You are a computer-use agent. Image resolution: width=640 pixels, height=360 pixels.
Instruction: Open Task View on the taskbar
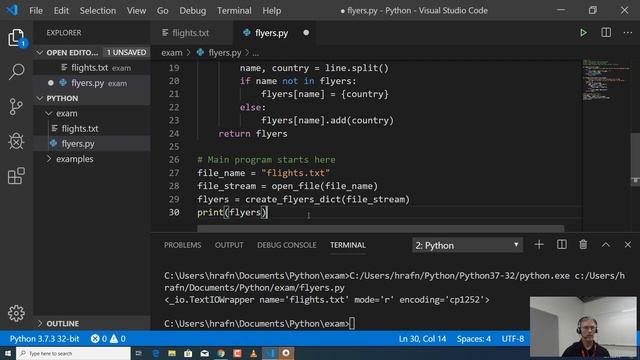[x=138, y=353]
